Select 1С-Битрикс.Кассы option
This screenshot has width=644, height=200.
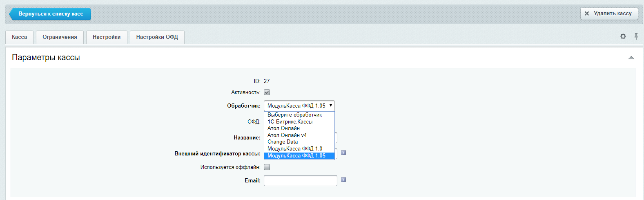tap(290, 121)
